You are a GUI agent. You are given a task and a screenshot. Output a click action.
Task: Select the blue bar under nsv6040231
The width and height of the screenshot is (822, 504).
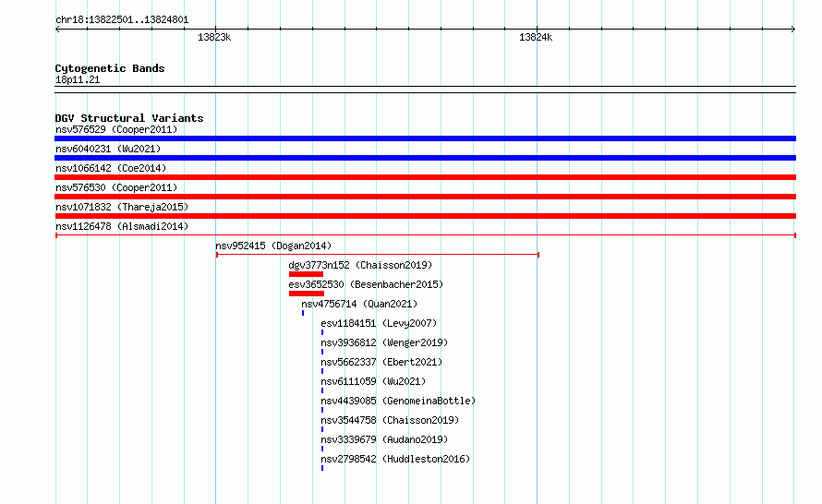425,158
